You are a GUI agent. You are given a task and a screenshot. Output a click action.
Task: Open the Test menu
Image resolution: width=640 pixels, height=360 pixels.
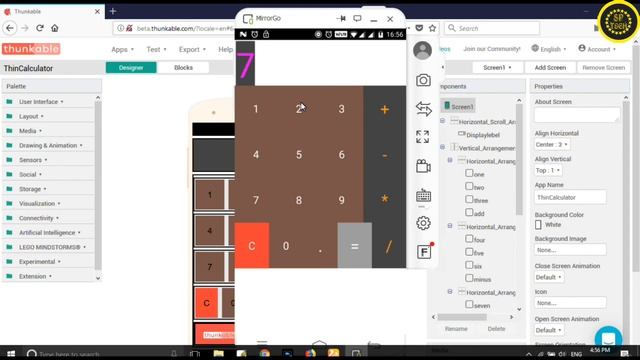[156, 49]
